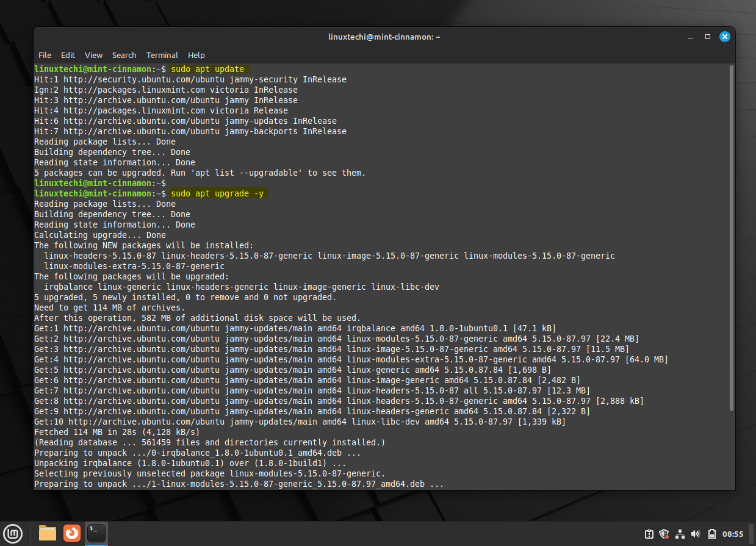Click the 'sudo apt update' command text
756x546 pixels.
[x=207, y=69]
